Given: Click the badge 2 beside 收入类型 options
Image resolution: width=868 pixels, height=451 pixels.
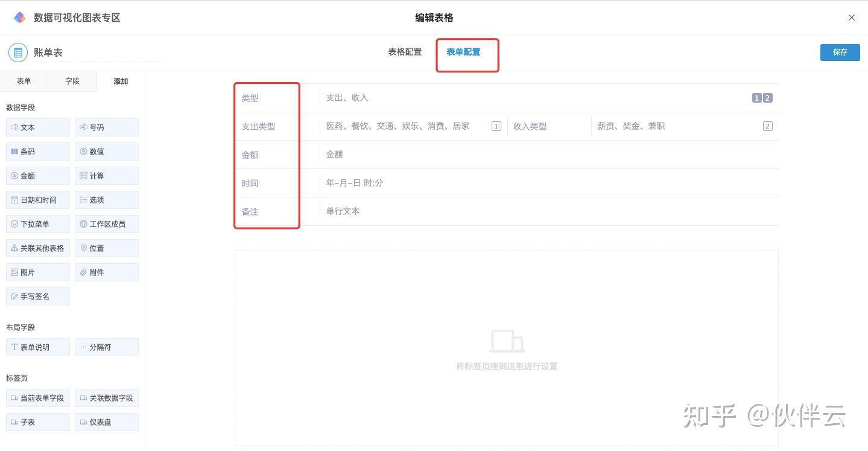Looking at the screenshot, I should point(768,126).
